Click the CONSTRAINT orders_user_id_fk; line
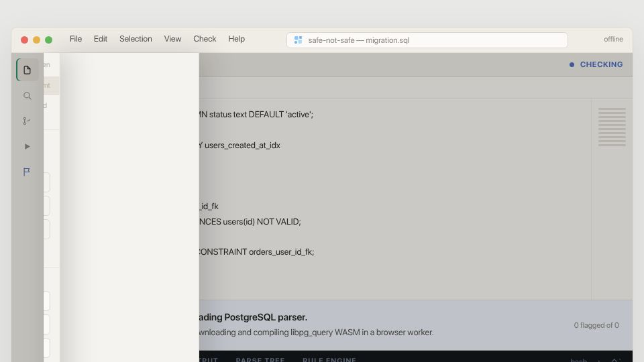The image size is (644, 362). (257, 252)
